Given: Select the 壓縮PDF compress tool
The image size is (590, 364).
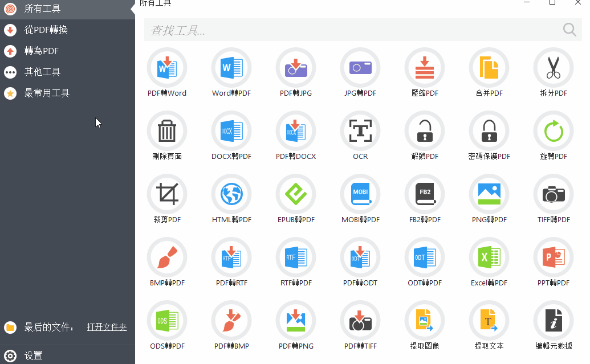Looking at the screenshot, I should [x=425, y=68].
